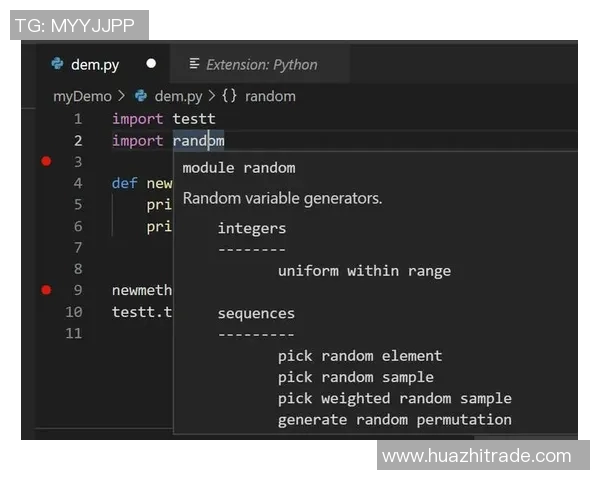The image size is (600, 480).
Task: Click the 'module random' header in hover popup
Action: [238, 167]
